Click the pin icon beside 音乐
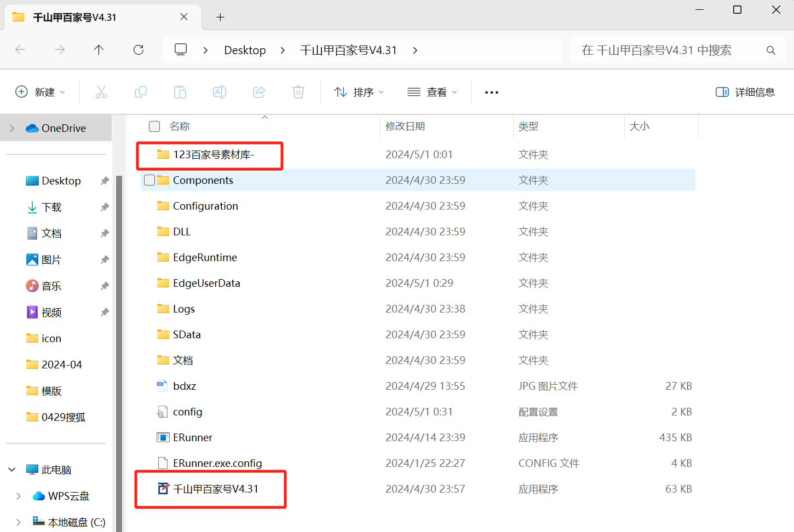Viewport: 794px width, 532px height. click(x=105, y=286)
